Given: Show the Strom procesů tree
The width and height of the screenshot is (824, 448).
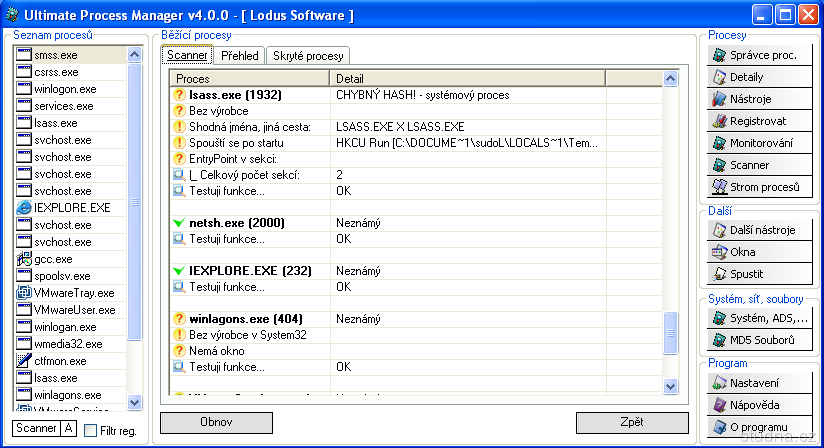Looking at the screenshot, I should (x=759, y=187).
